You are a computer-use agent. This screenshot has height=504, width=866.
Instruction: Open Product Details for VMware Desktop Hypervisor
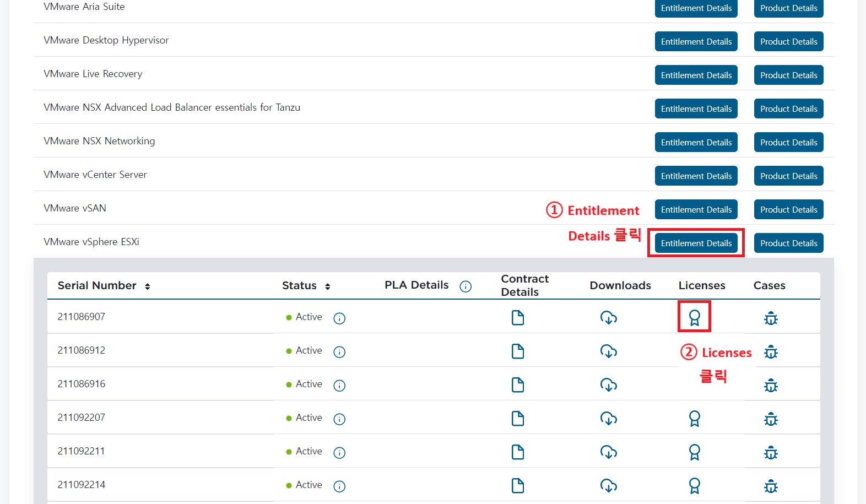coord(788,41)
